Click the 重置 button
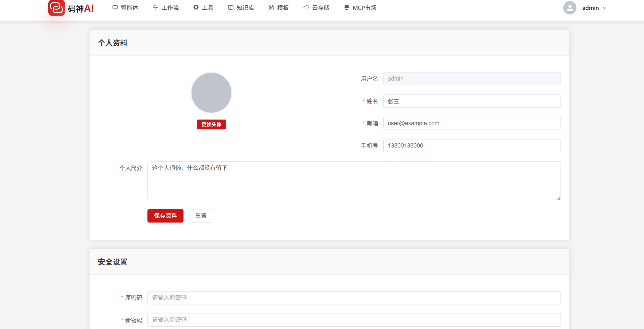This screenshot has width=644, height=329. click(x=201, y=216)
